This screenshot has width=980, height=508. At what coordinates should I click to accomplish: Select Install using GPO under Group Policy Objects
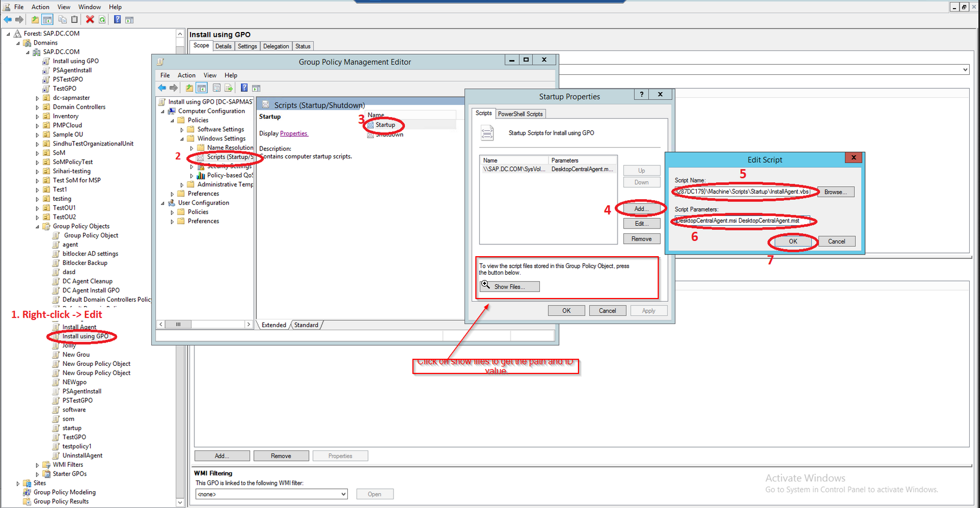click(85, 336)
